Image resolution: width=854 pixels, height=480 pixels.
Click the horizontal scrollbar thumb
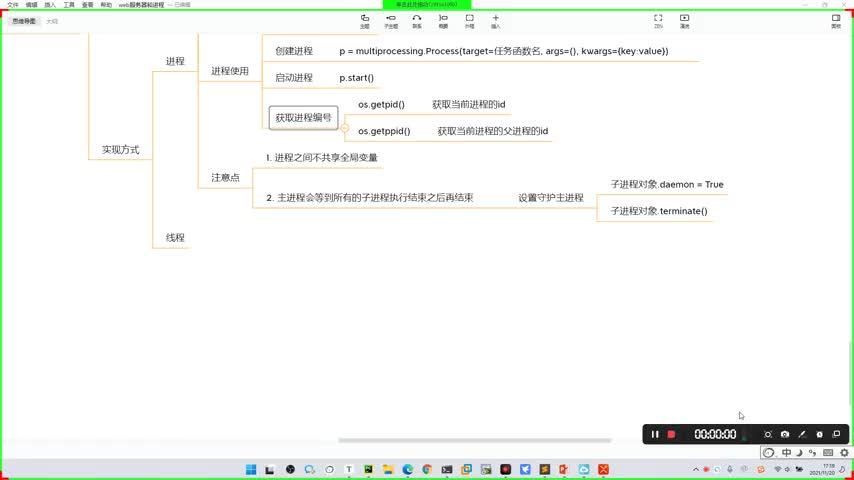click(474, 440)
